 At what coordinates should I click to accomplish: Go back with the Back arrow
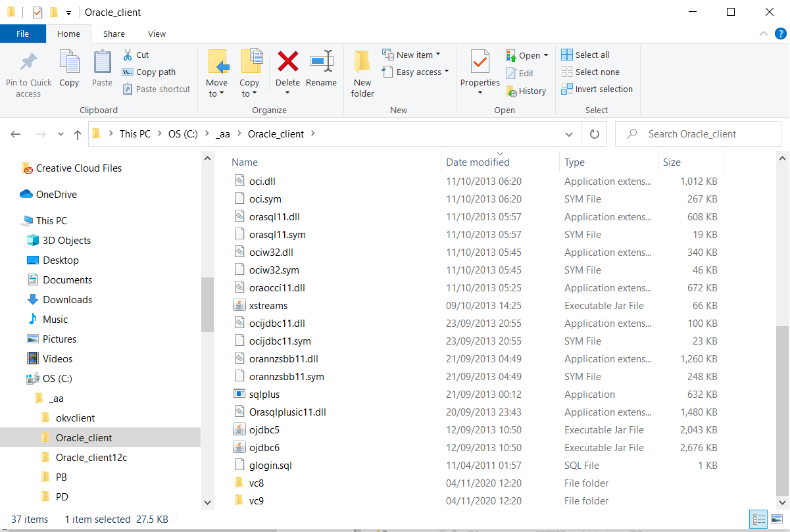(16, 134)
